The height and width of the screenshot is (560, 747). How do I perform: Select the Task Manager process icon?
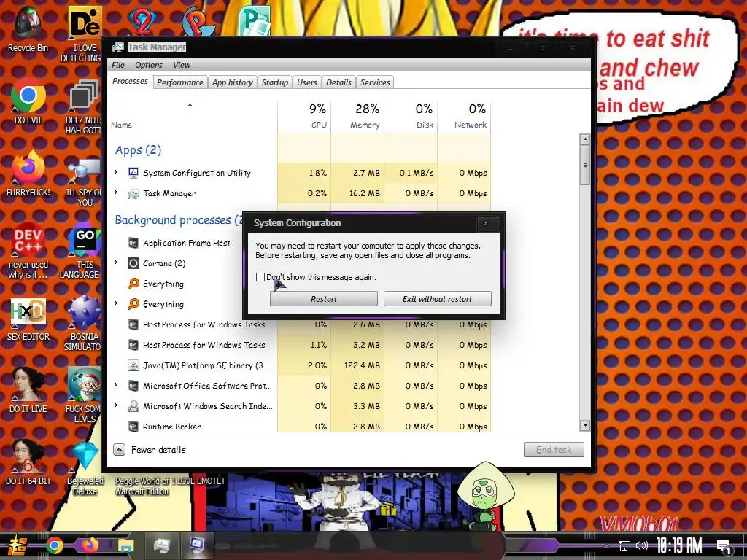(133, 193)
